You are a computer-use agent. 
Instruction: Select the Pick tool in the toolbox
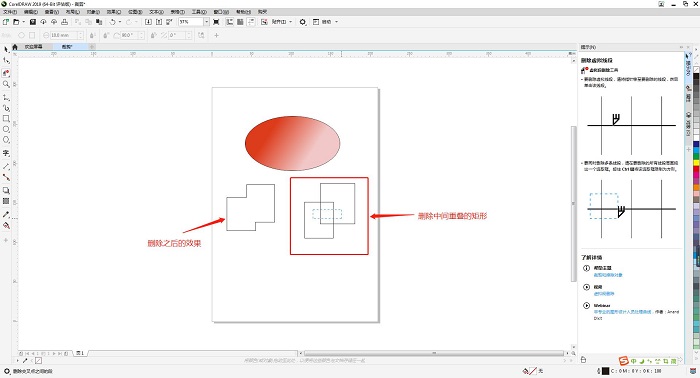tap(6, 50)
